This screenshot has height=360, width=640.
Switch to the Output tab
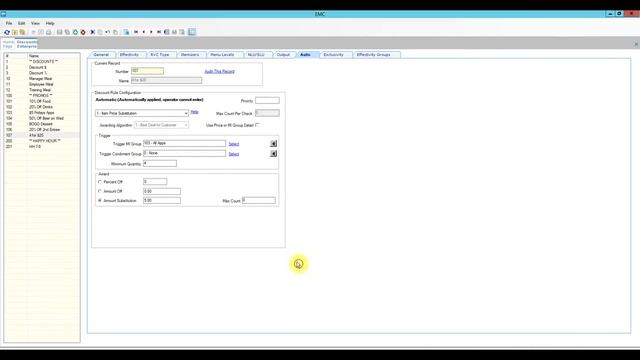pyautogui.click(x=283, y=54)
